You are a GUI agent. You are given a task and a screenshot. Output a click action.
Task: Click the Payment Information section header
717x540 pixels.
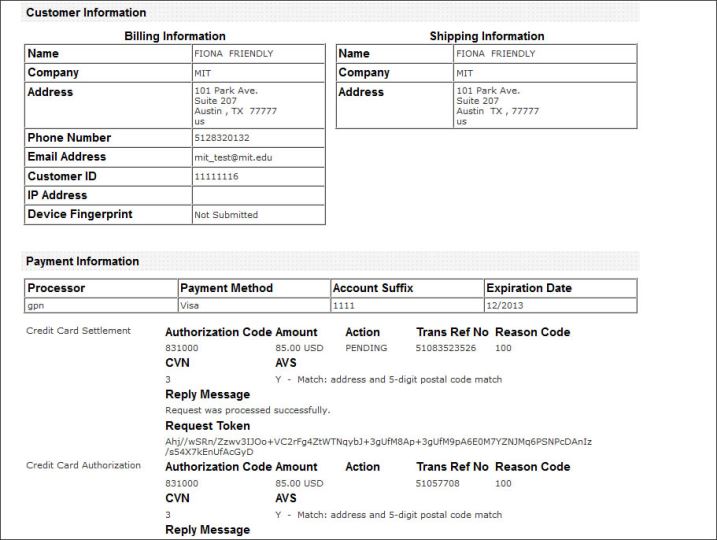pos(83,262)
